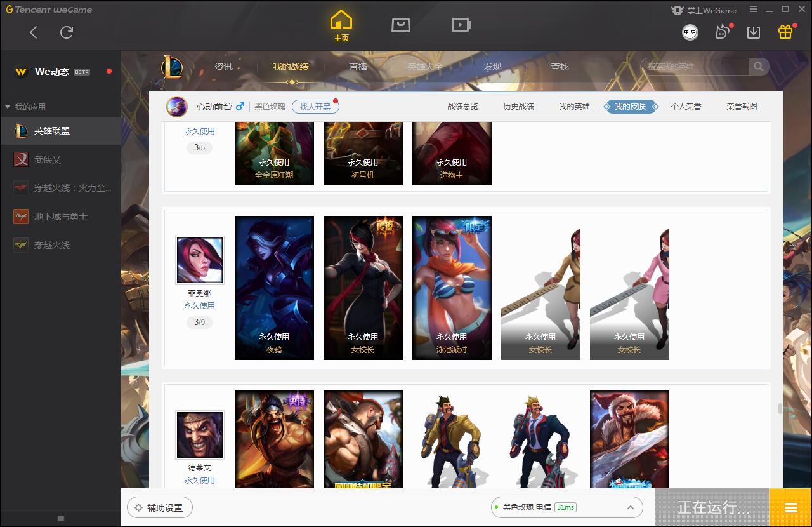This screenshot has width=812, height=527.
Task: Click the hero search input field
Action: click(x=695, y=66)
